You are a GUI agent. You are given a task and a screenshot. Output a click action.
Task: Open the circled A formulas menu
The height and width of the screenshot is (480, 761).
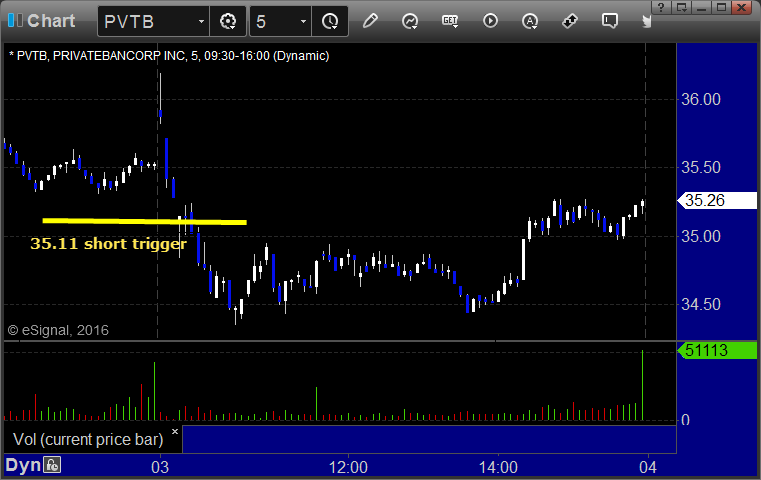click(x=529, y=21)
